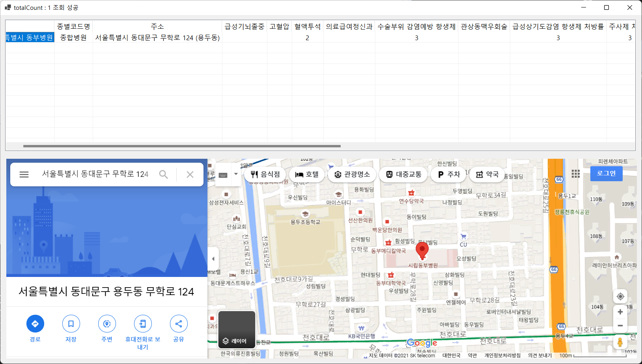Click the 아이스터디 academy marker

(338, 195)
